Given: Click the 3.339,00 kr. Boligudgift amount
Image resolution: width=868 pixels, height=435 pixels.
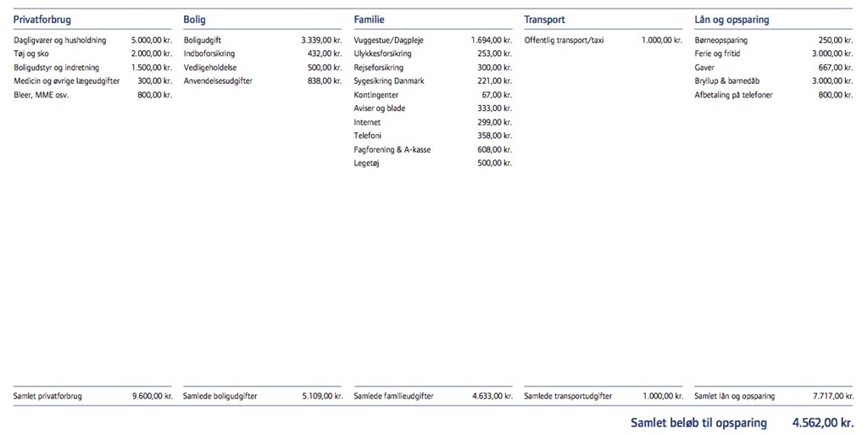Looking at the screenshot, I should pos(321,41).
